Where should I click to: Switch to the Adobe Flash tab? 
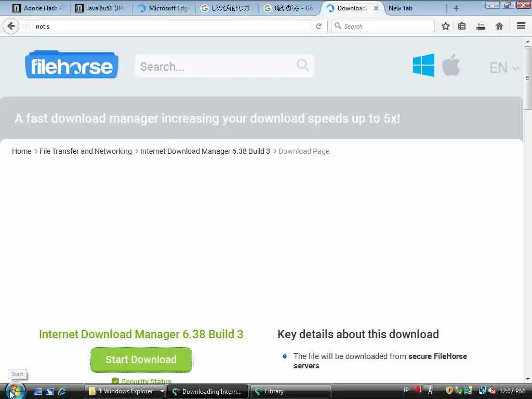pos(38,8)
